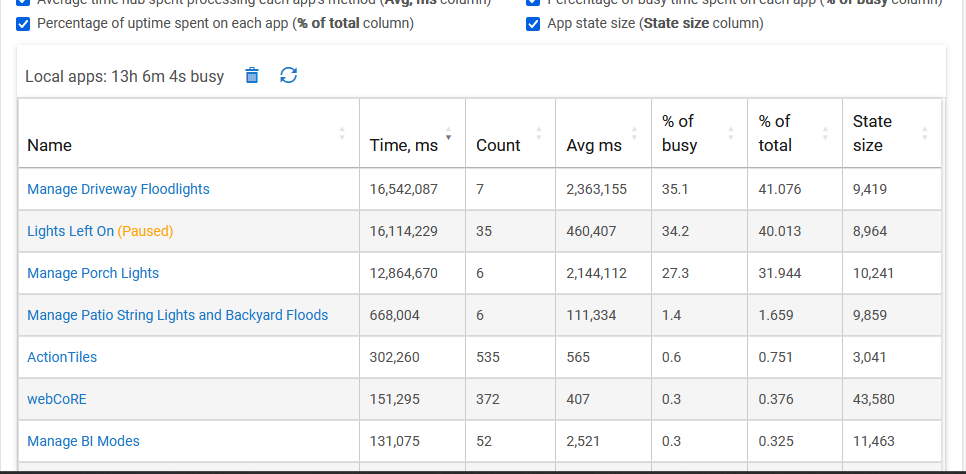Click the Time, ms column header text
Image resolution: width=966 pixels, height=474 pixels.
pos(403,145)
